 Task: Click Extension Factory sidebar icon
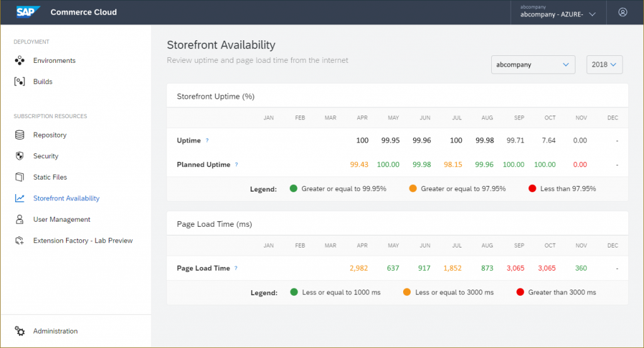click(x=19, y=241)
